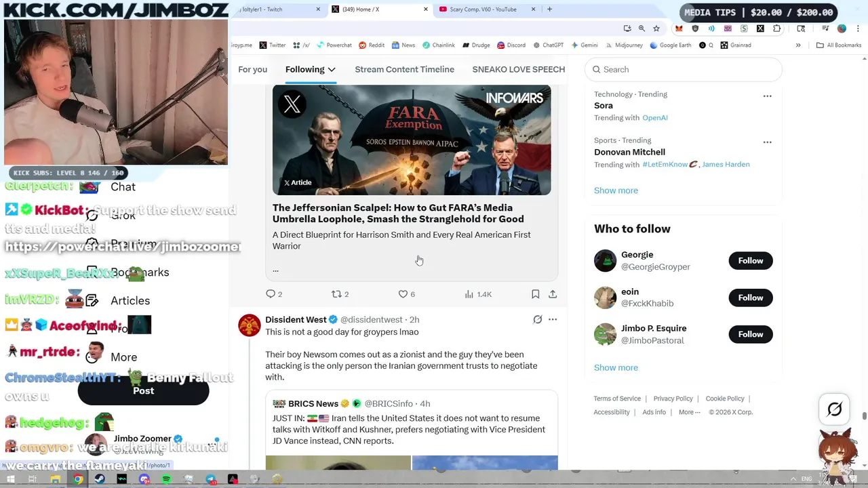Open Grok actions on Dissident West post
Image resolution: width=868 pixels, height=488 pixels.
click(537, 319)
